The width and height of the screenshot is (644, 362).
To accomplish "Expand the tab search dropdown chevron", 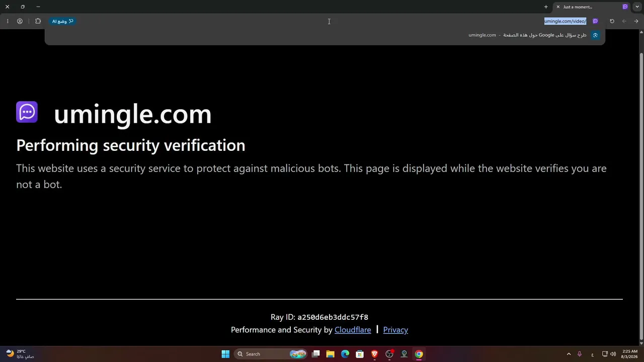I will (x=637, y=7).
